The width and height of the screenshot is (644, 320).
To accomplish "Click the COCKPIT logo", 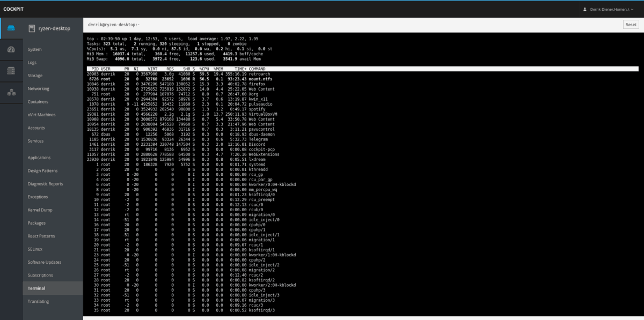I will pyautogui.click(x=13, y=9).
